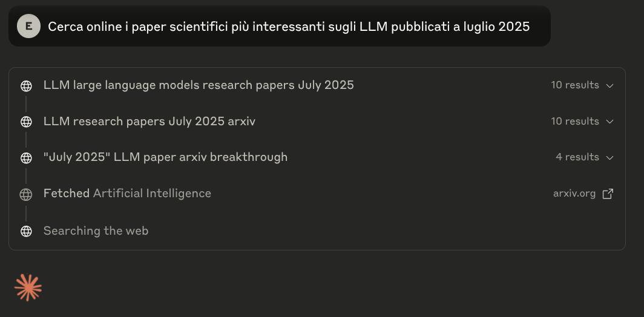
Task: Click globe icon next to Fetched entry
Action: tap(26, 194)
